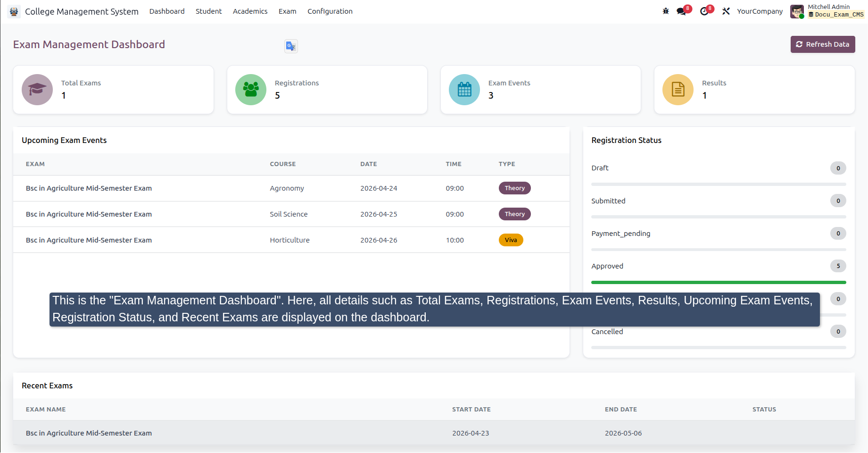Screen dimensions: 868x453
Task: Click the Approved count badge showing 5
Action: 838,266
